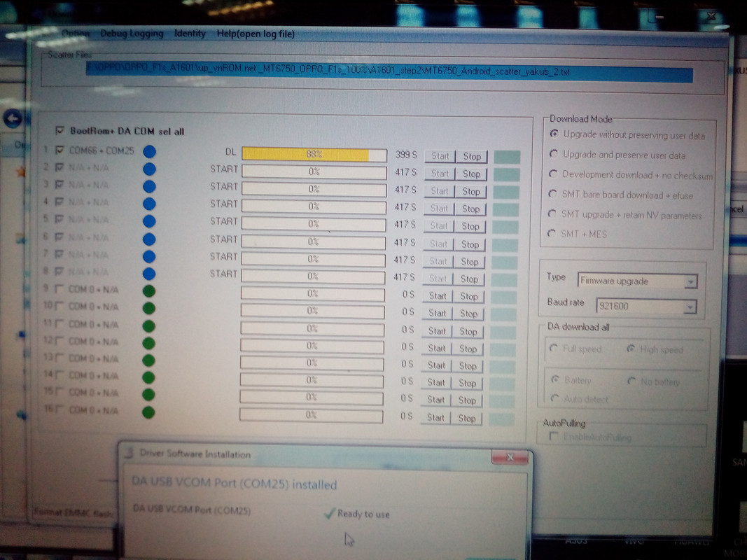
Task: Open the Option menu
Action: coord(76,34)
